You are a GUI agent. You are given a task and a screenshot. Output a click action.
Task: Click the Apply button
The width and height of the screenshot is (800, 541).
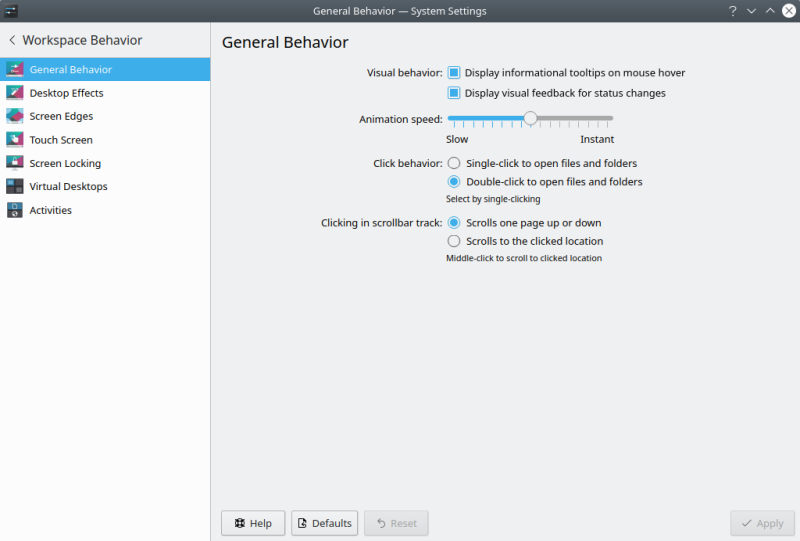pyautogui.click(x=761, y=523)
